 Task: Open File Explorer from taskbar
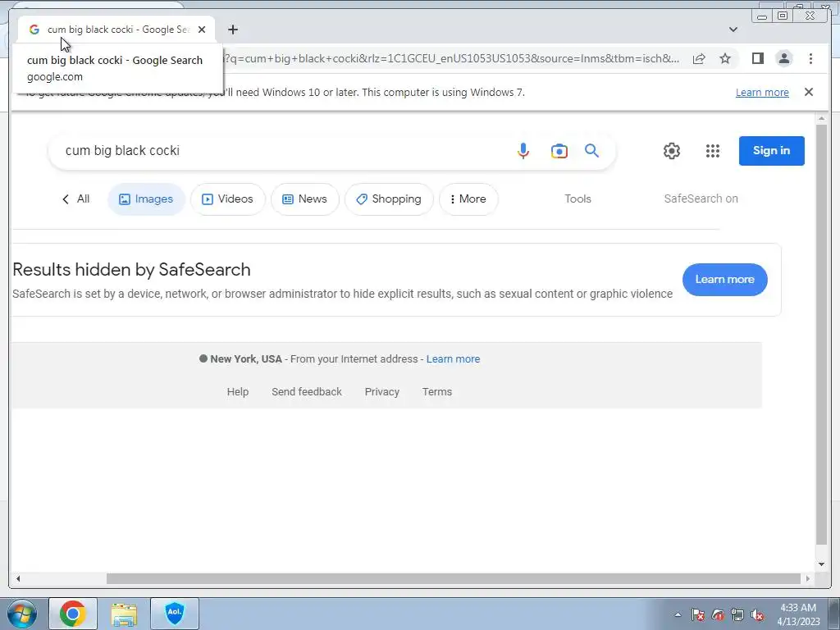[124, 614]
